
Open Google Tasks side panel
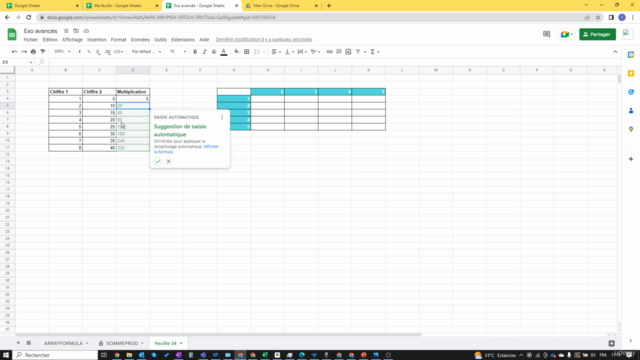[x=631, y=92]
